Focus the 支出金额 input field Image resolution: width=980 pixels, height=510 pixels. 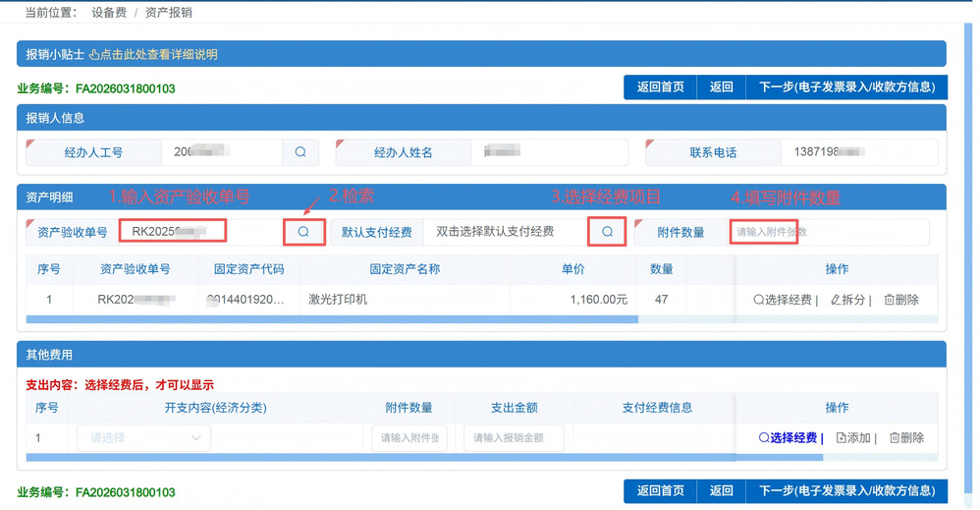(x=517, y=438)
